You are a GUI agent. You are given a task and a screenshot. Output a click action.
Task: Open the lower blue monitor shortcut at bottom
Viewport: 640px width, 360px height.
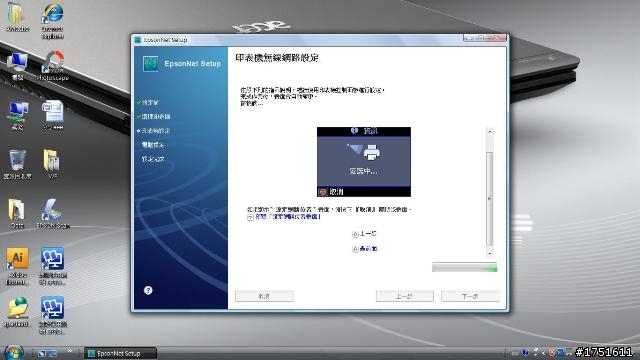tap(52, 315)
